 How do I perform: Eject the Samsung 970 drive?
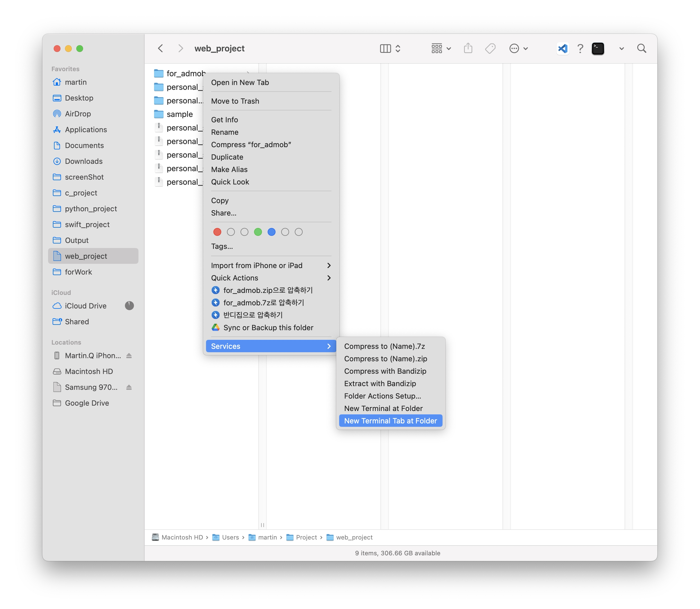pos(129,388)
